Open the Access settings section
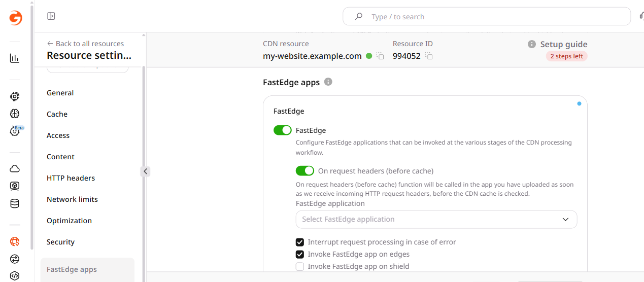Image resolution: width=644 pixels, height=282 pixels. tap(58, 135)
